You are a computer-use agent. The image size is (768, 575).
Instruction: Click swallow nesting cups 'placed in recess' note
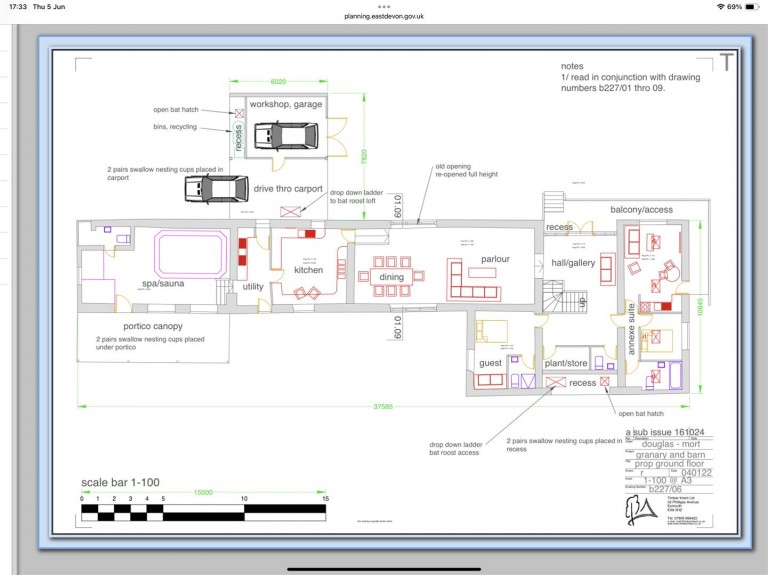coord(564,445)
